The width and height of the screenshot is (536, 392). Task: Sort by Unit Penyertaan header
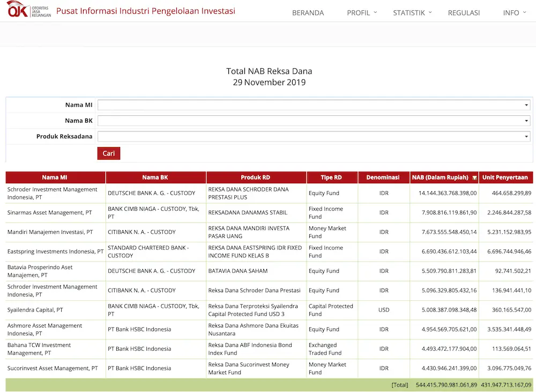505,177
